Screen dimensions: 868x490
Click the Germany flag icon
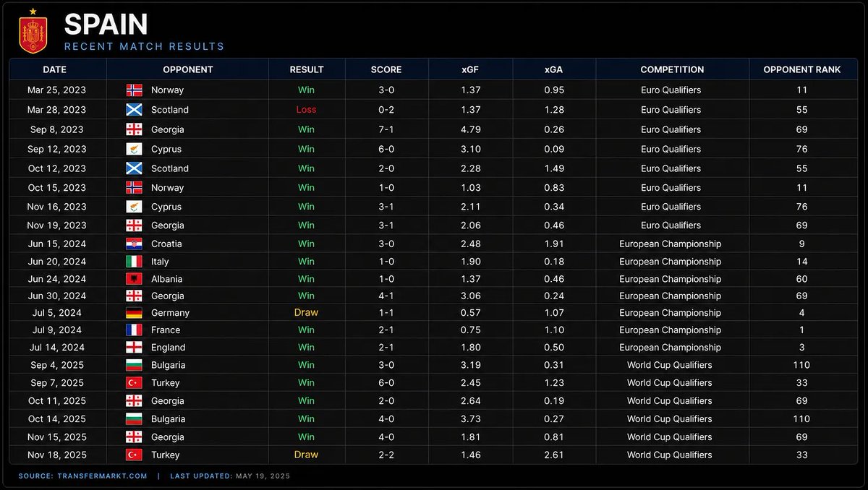tap(135, 313)
